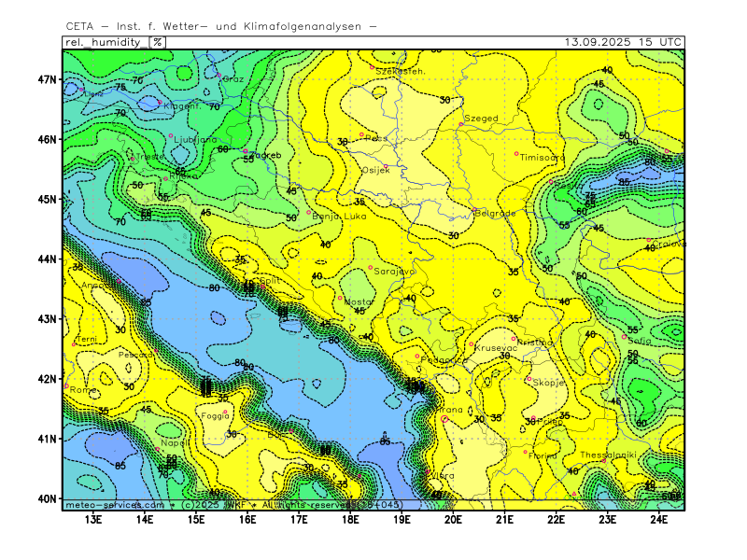Click the Ljubljana city label
Screen dimensions: 747x560
pos(195,140)
